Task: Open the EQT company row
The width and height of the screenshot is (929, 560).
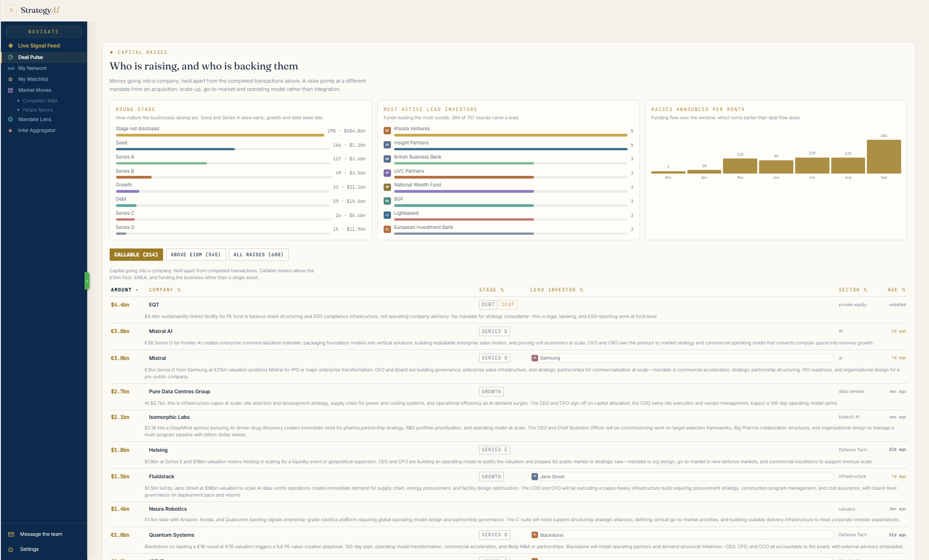Action: click(508, 310)
